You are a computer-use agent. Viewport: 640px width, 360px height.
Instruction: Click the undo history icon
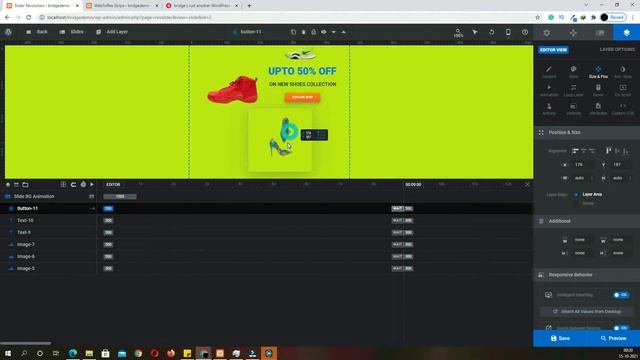[491, 32]
